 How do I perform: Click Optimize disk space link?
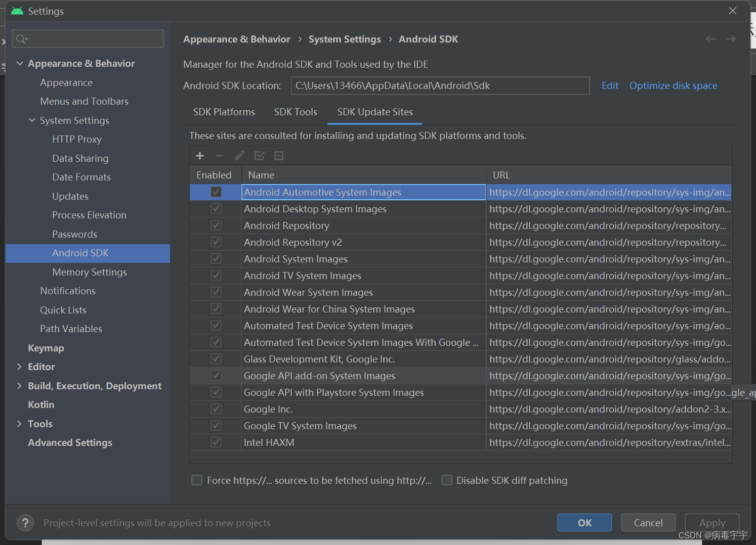coord(673,85)
